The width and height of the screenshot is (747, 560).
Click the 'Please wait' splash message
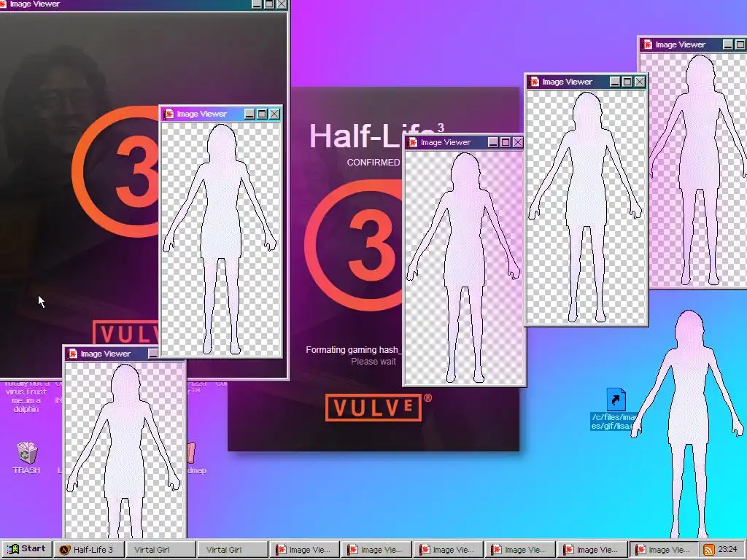click(x=373, y=362)
